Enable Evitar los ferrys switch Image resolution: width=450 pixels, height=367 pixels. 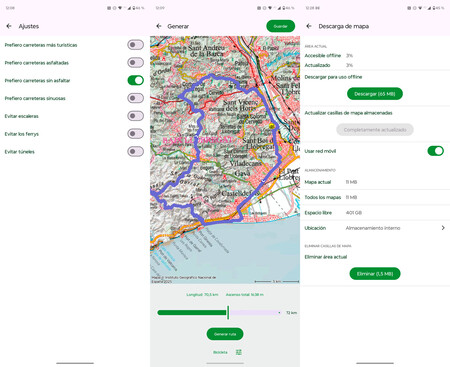(135, 134)
